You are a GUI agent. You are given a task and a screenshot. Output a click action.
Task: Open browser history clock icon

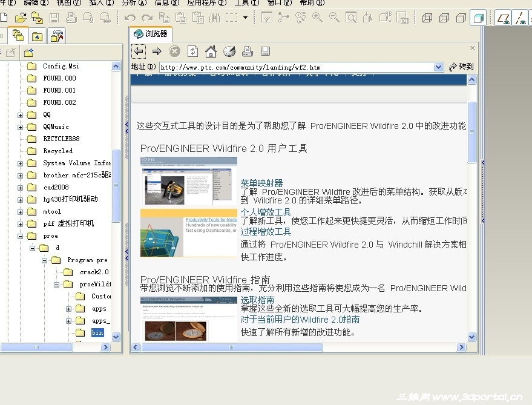[229, 51]
